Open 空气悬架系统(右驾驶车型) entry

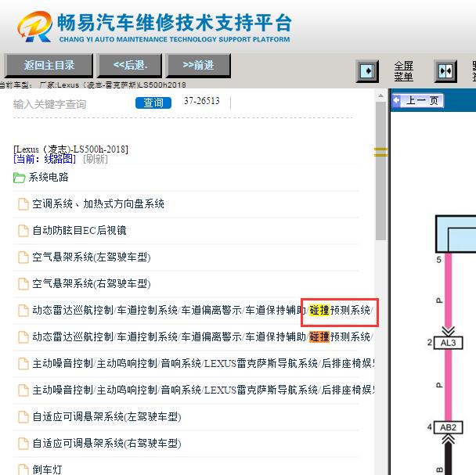coord(92,284)
